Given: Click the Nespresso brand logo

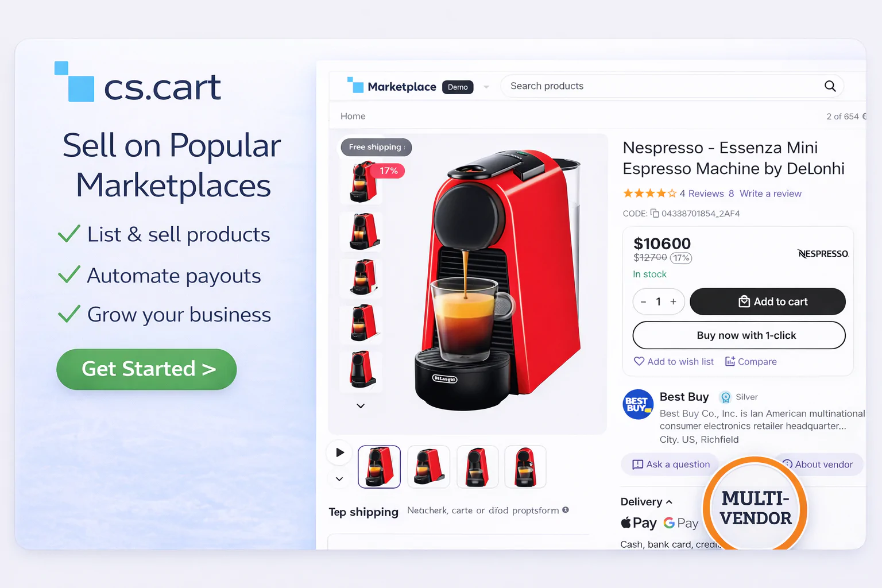Looking at the screenshot, I should [823, 254].
